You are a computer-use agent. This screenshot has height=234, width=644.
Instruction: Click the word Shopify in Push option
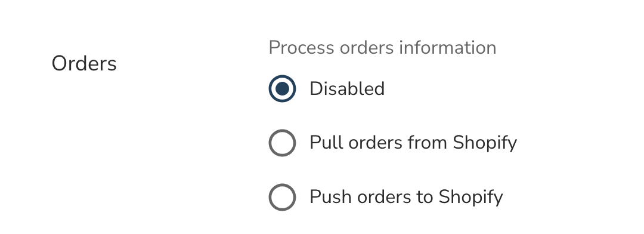470,198
